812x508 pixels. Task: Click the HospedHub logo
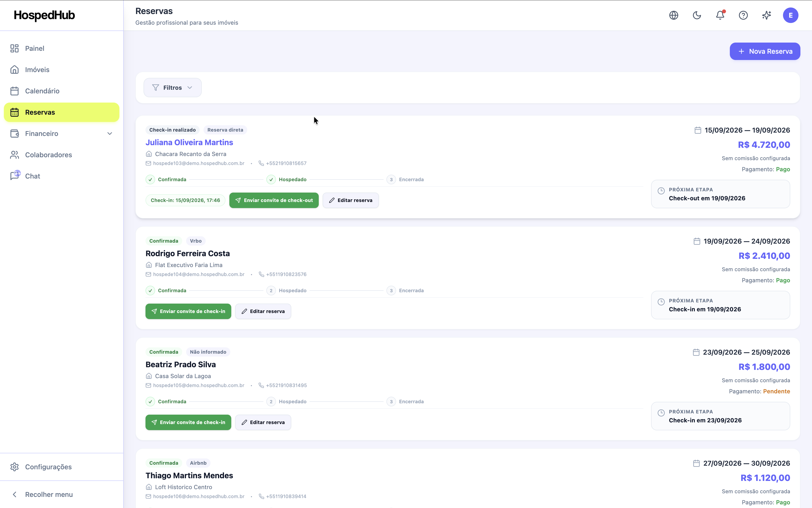point(44,15)
